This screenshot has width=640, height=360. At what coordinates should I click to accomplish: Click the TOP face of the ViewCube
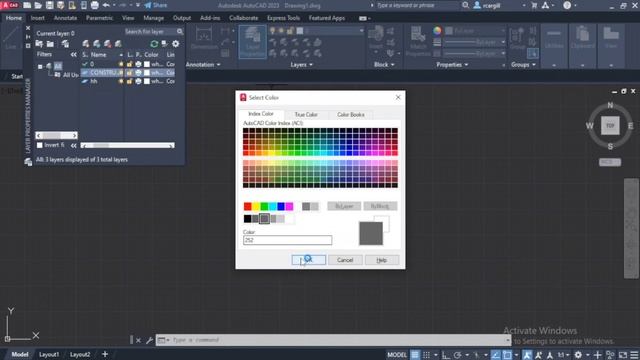coord(610,125)
